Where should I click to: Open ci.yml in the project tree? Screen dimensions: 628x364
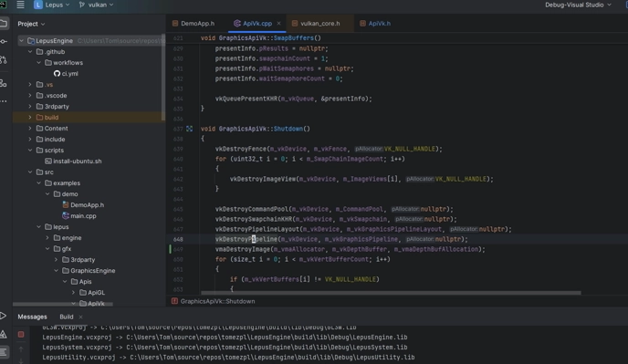tap(66, 74)
